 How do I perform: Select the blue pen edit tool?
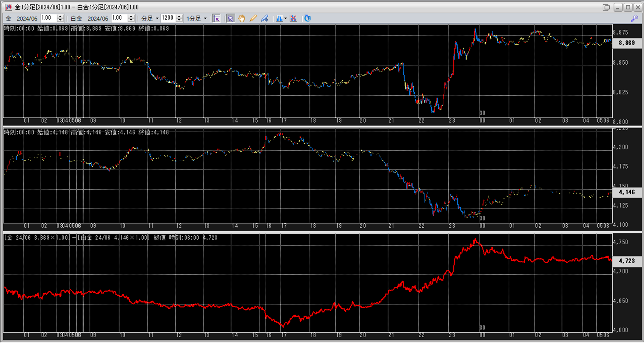coord(264,18)
